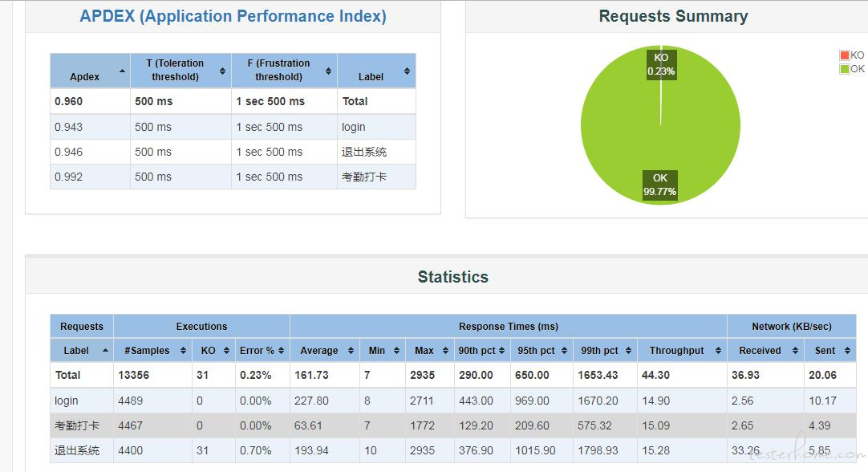Click sort arrows in APDEX Label header

[x=407, y=71]
